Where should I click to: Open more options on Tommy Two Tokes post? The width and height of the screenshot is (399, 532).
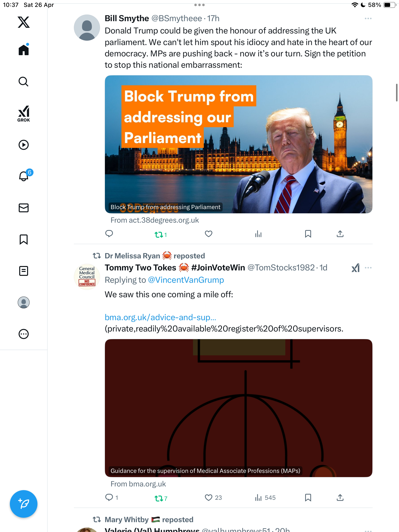coord(368,268)
